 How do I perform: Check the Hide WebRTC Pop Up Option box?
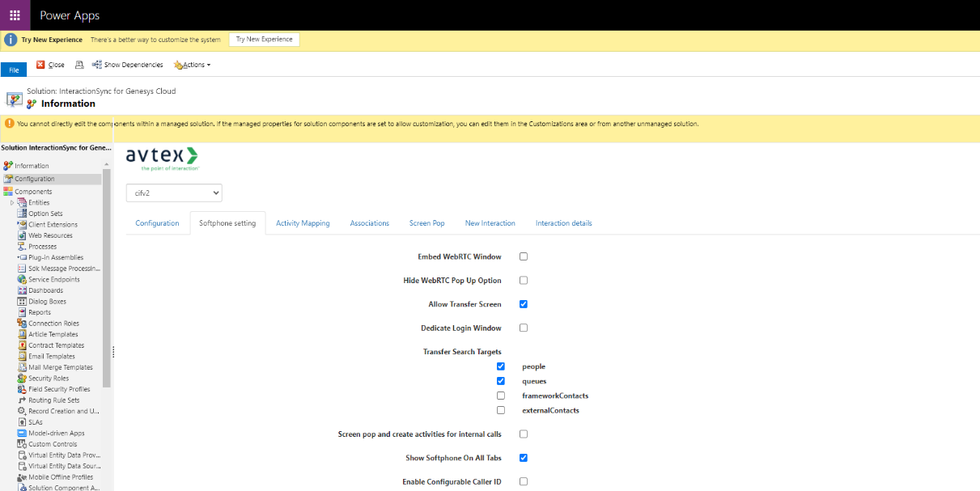(524, 281)
